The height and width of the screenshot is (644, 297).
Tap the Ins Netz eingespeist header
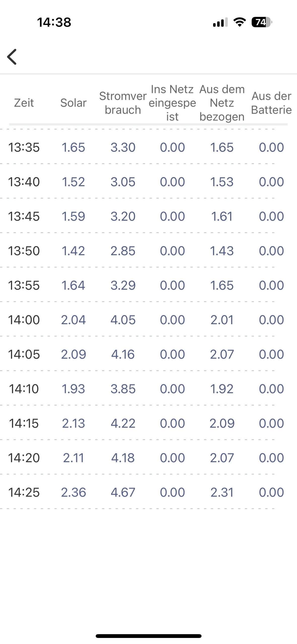[172, 103]
